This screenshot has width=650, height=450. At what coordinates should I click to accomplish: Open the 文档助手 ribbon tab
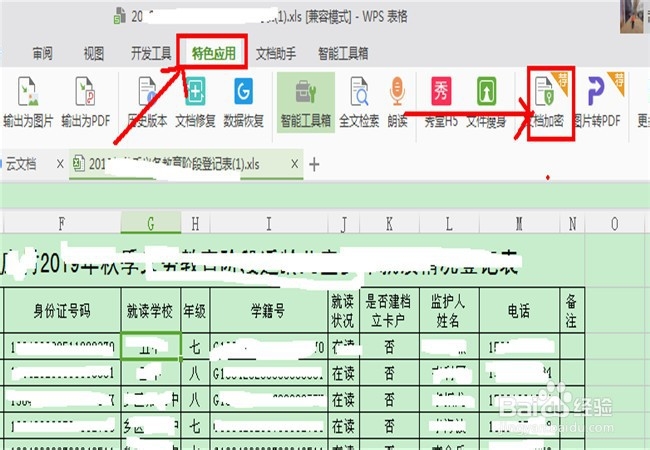pos(276,53)
